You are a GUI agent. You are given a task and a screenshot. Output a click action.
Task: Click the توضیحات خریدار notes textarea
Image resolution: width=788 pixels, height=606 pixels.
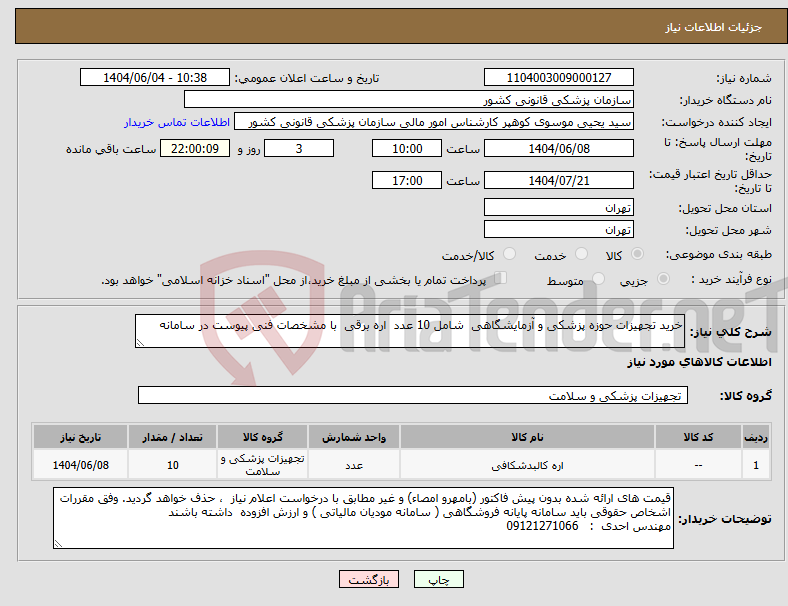pyautogui.click(x=363, y=518)
